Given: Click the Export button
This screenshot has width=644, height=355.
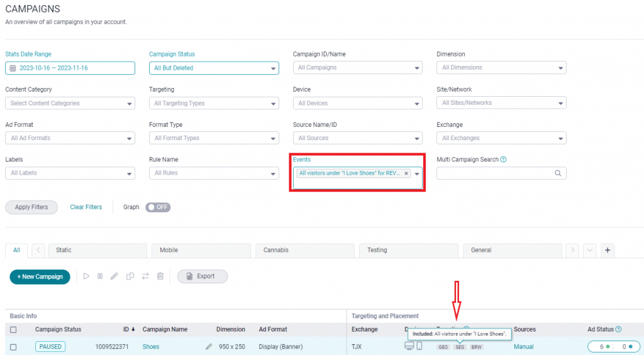Looking at the screenshot, I should point(203,276).
